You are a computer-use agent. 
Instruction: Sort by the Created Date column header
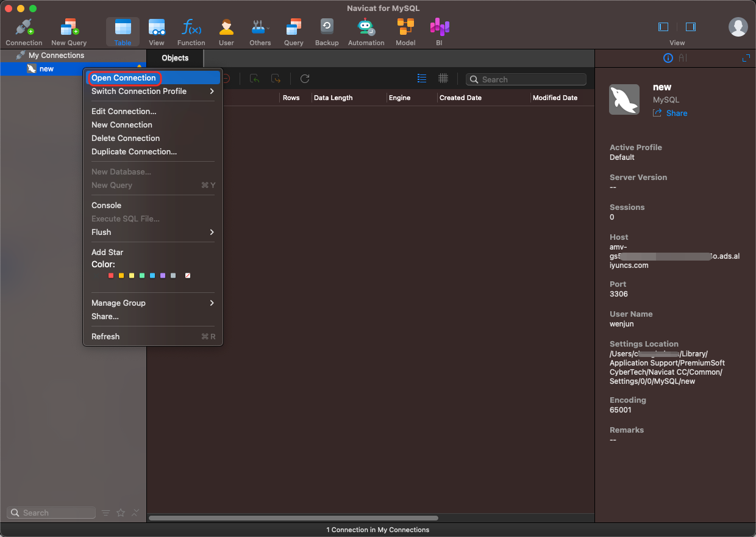pos(460,98)
